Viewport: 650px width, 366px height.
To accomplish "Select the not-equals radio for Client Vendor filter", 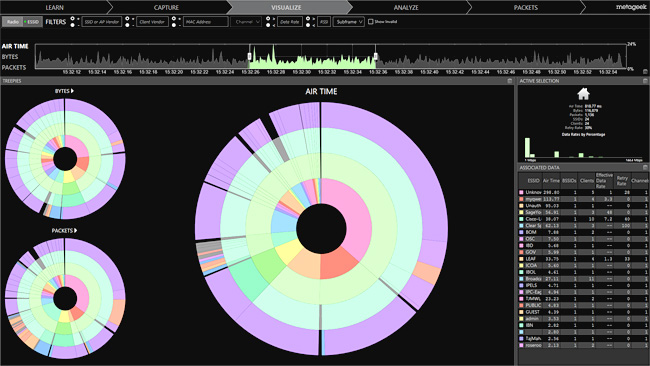I will click(127, 25).
